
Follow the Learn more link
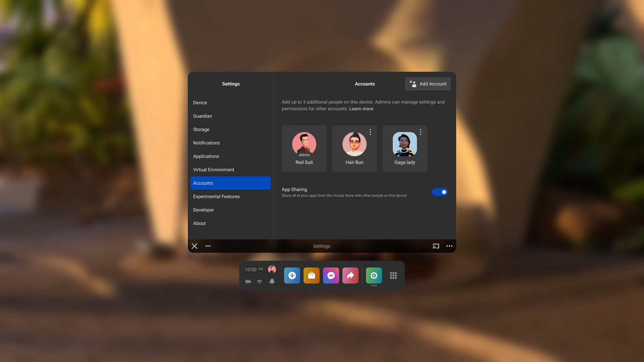tap(361, 109)
